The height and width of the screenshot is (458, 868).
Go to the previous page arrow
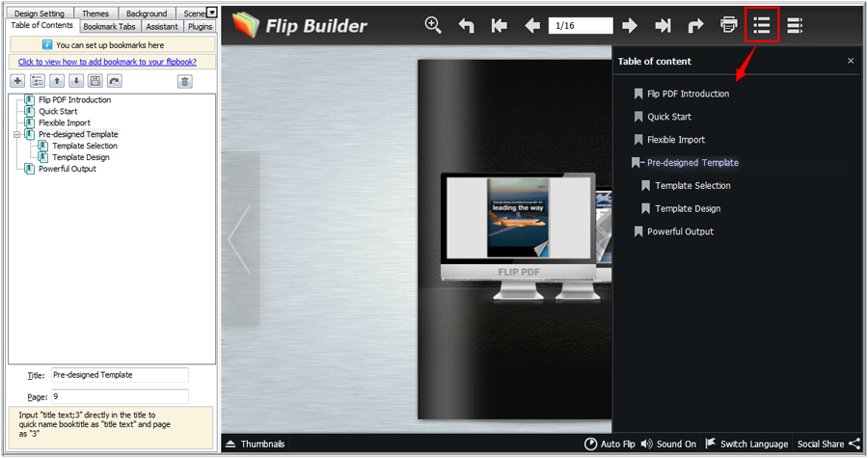pyautogui.click(x=532, y=25)
